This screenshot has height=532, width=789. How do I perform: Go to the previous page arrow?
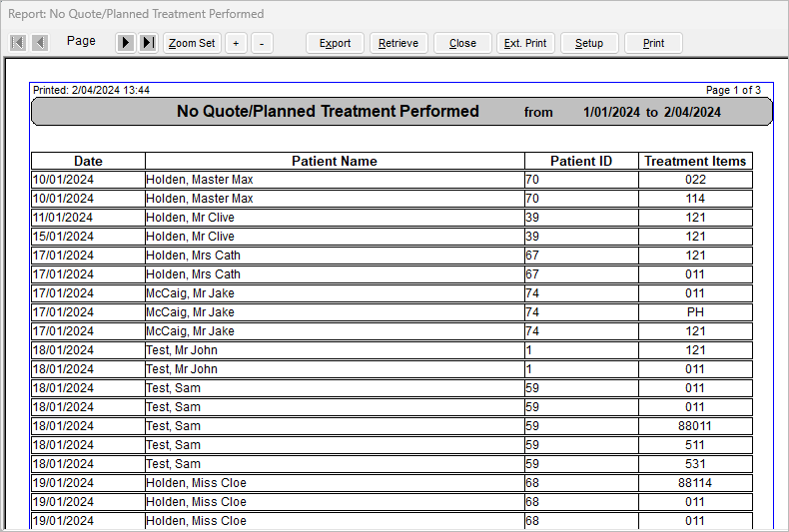coord(40,43)
